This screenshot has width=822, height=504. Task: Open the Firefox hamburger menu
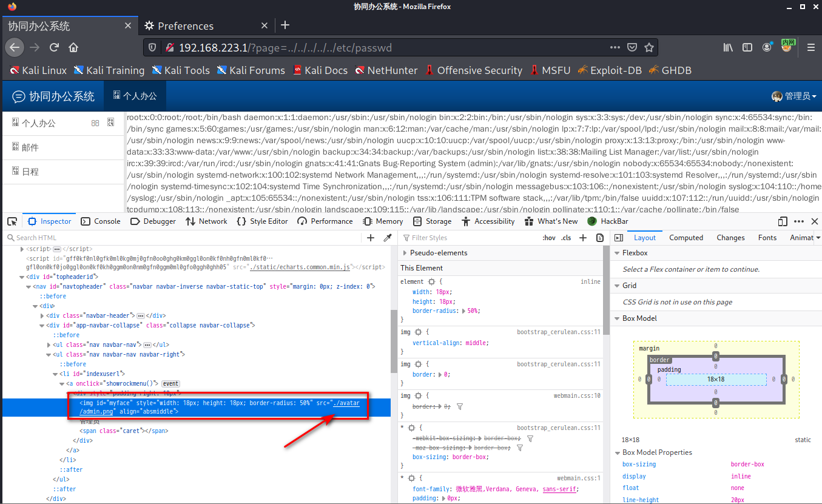click(810, 47)
